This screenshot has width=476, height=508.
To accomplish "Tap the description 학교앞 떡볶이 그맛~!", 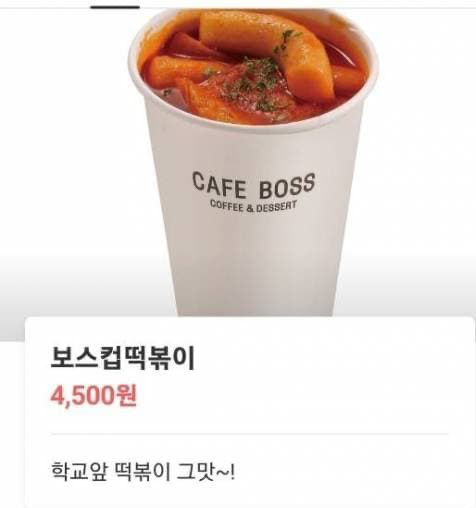I will click(143, 471).
